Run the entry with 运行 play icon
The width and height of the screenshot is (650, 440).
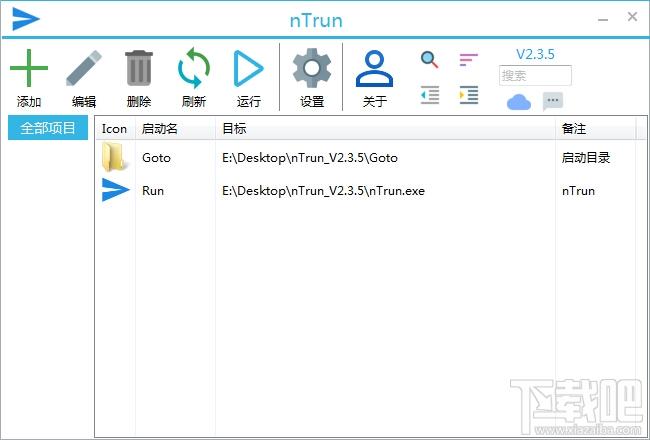tap(248, 68)
